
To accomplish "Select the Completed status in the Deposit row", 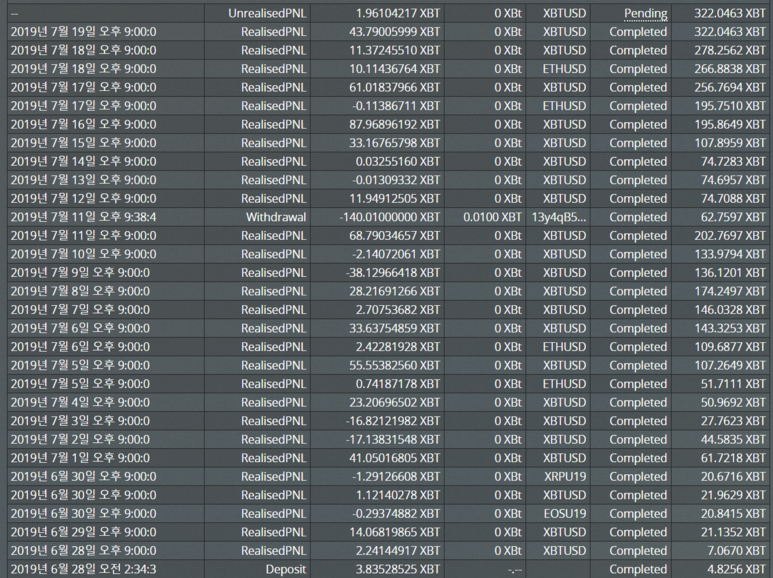I will pos(638,570).
